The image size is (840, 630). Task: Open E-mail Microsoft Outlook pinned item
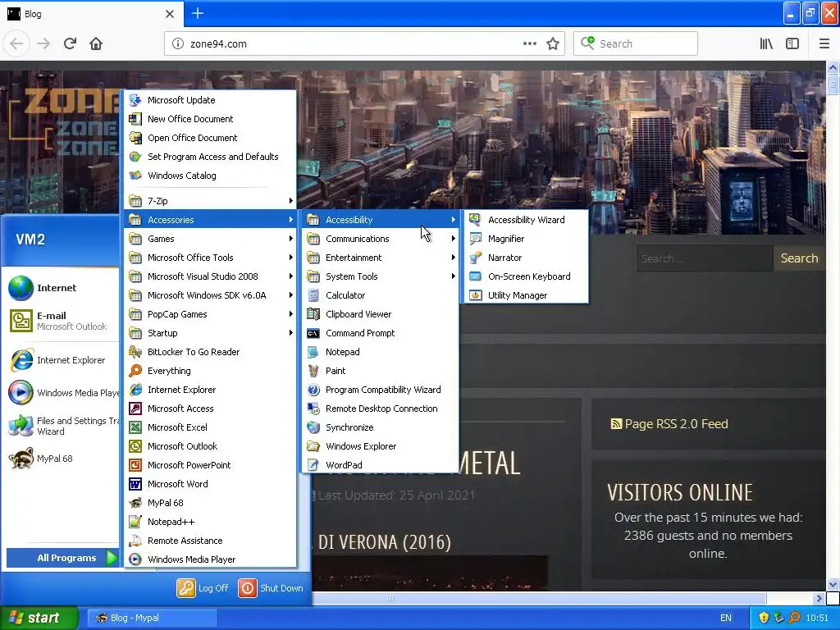pyautogui.click(x=60, y=321)
